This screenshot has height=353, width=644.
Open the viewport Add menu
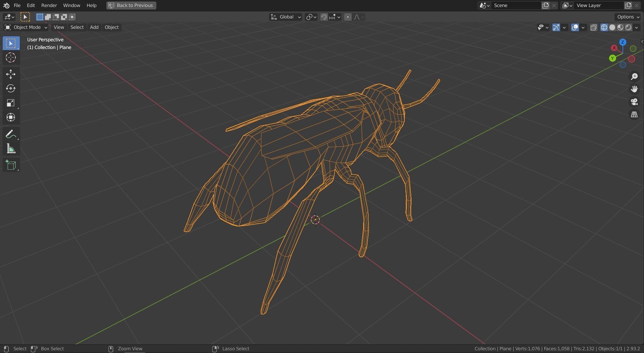point(94,27)
